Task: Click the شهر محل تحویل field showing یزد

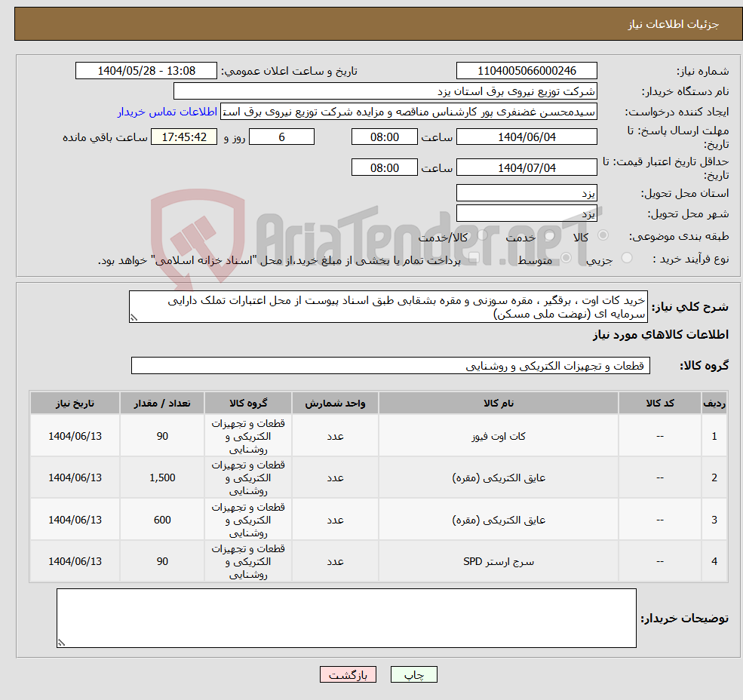Action: (x=526, y=213)
